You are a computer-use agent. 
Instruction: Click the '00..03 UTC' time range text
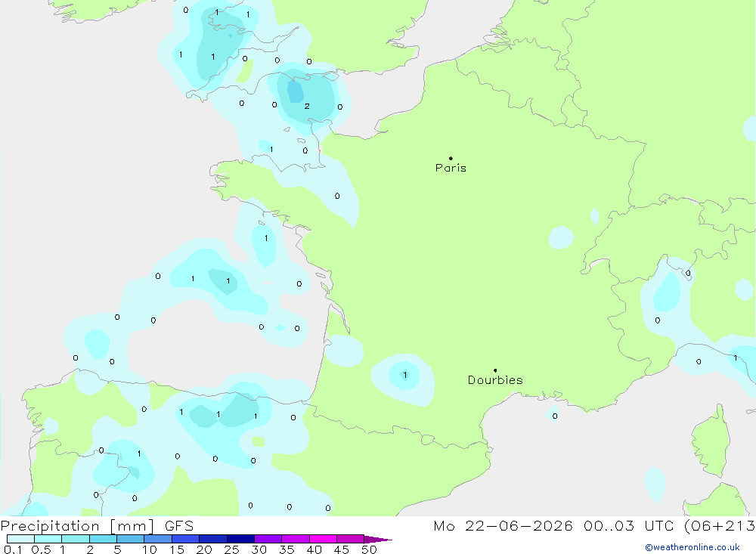(628, 526)
